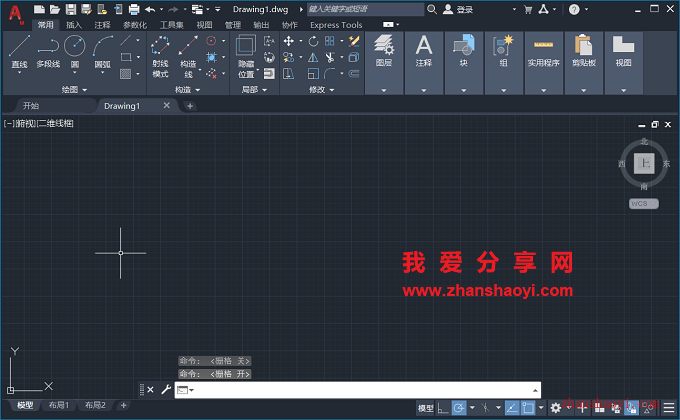This screenshot has width=680, height=420.
Task: Click the command line customize wrench icon
Action: (166, 389)
